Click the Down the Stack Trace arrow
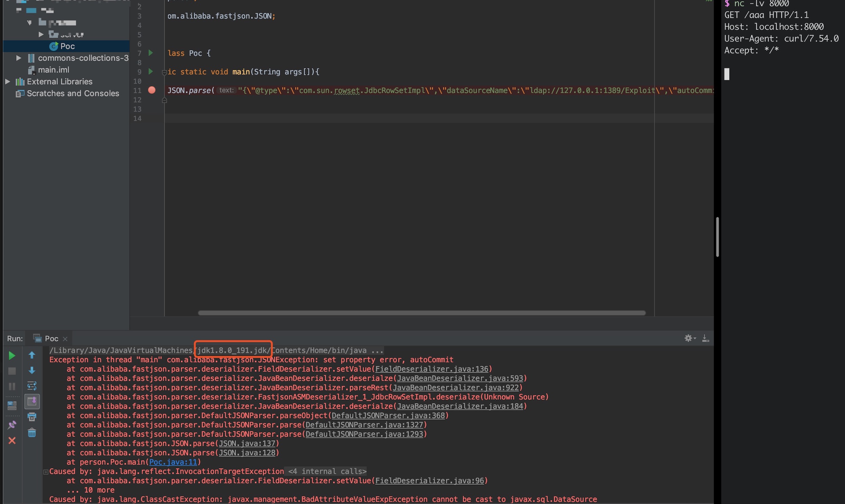The width and height of the screenshot is (845, 504). 32,370
